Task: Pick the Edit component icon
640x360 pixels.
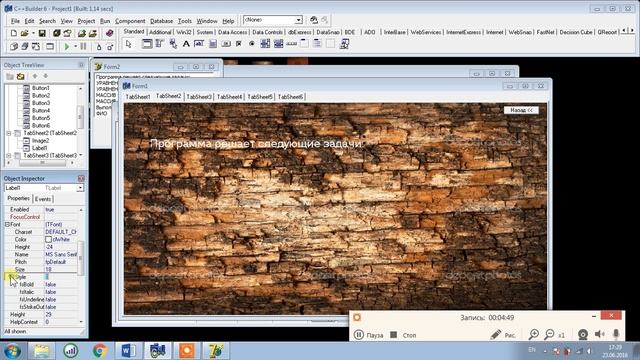Action: point(199,44)
